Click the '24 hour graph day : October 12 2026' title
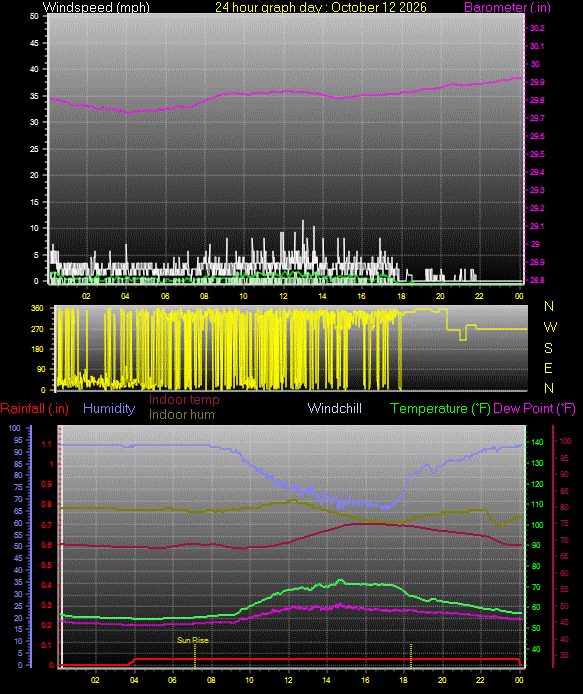This screenshot has width=583, height=694. pos(321,7)
